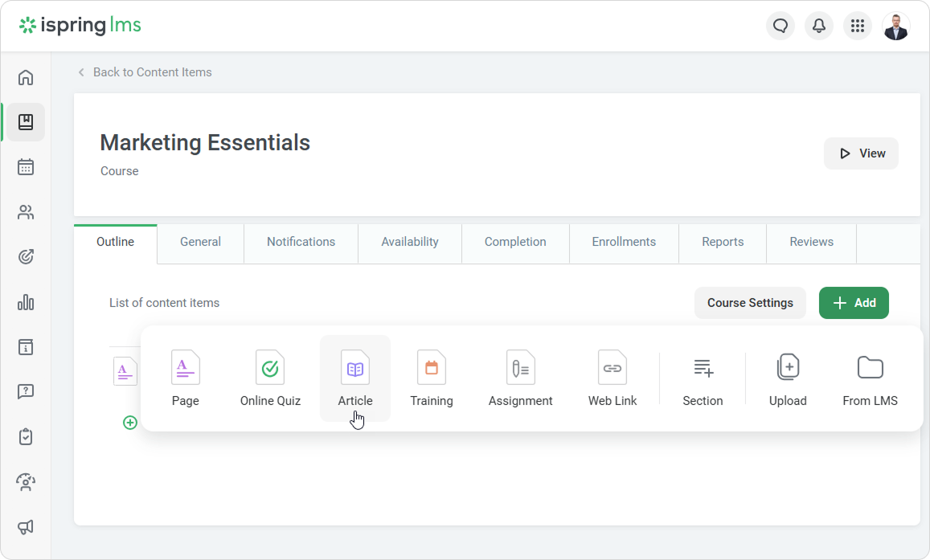Click the notifications bell icon

[818, 27]
